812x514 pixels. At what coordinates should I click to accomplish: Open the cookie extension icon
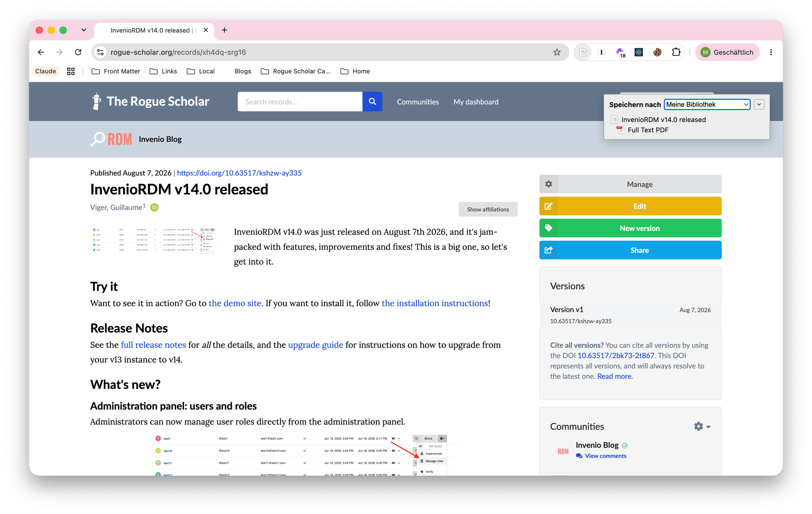[x=657, y=52]
